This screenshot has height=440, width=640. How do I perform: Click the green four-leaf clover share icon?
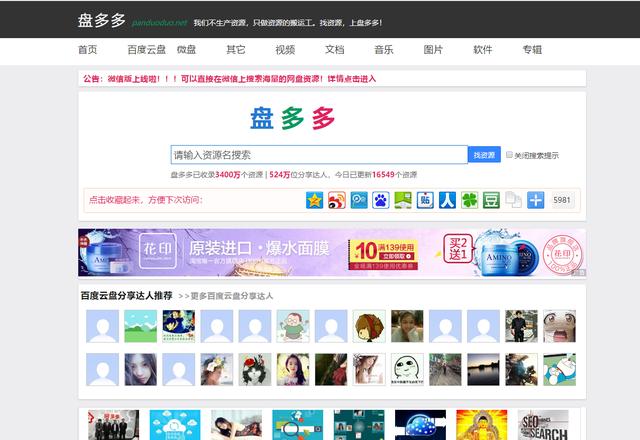coord(469,200)
